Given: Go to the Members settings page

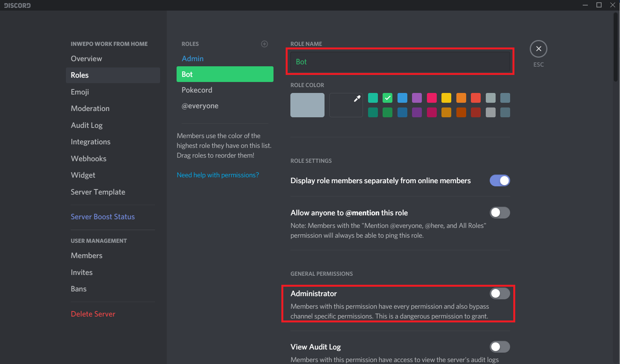Looking at the screenshot, I should coord(87,255).
